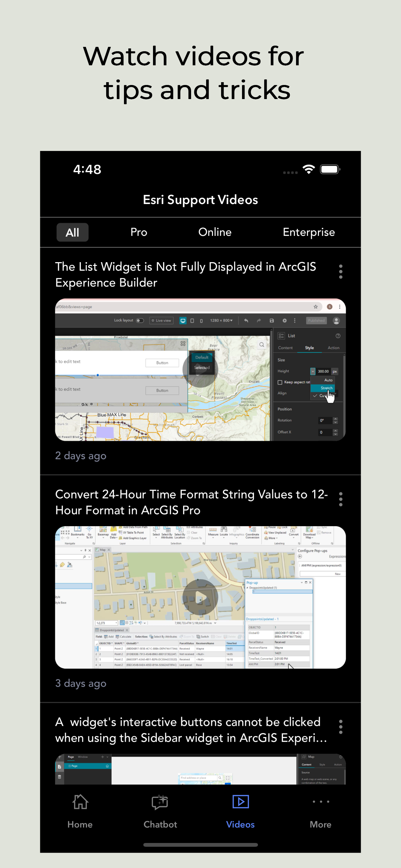
Task: Tap the battery status icon
Action: click(330, 169)
